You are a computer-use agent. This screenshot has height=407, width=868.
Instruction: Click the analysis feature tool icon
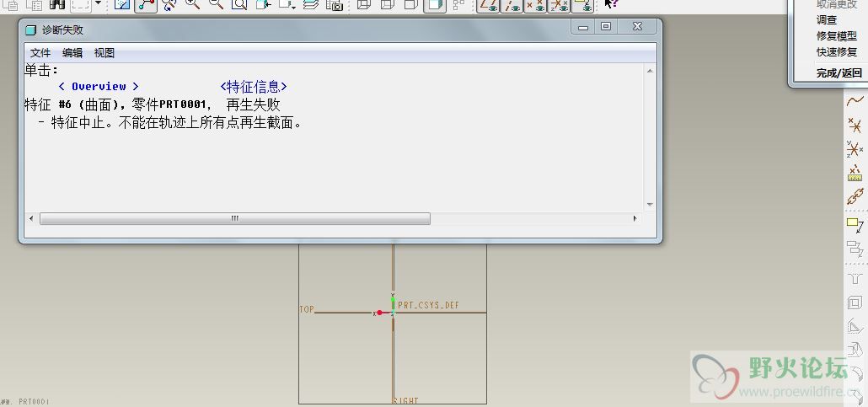pos(855,174)
